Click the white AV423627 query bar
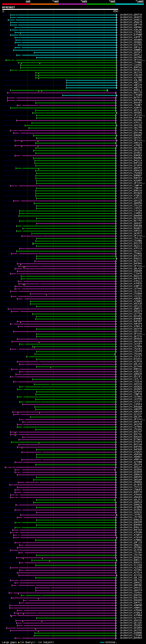 [x=60, y=10]
